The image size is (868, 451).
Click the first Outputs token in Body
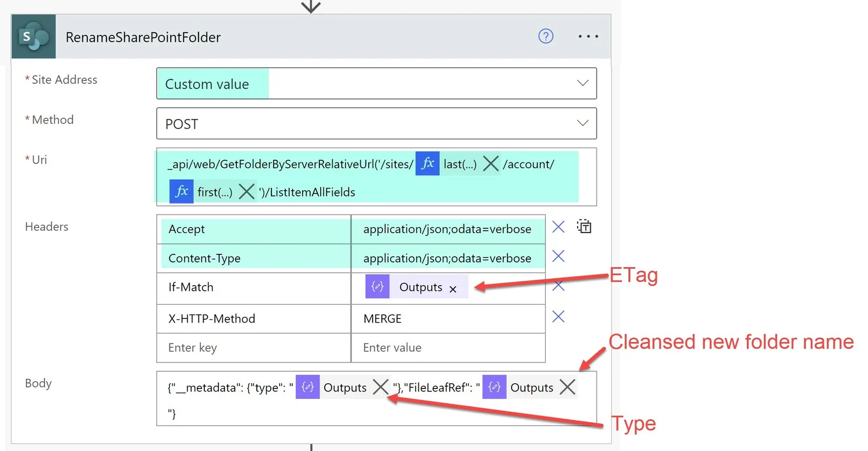pos(345,387)
